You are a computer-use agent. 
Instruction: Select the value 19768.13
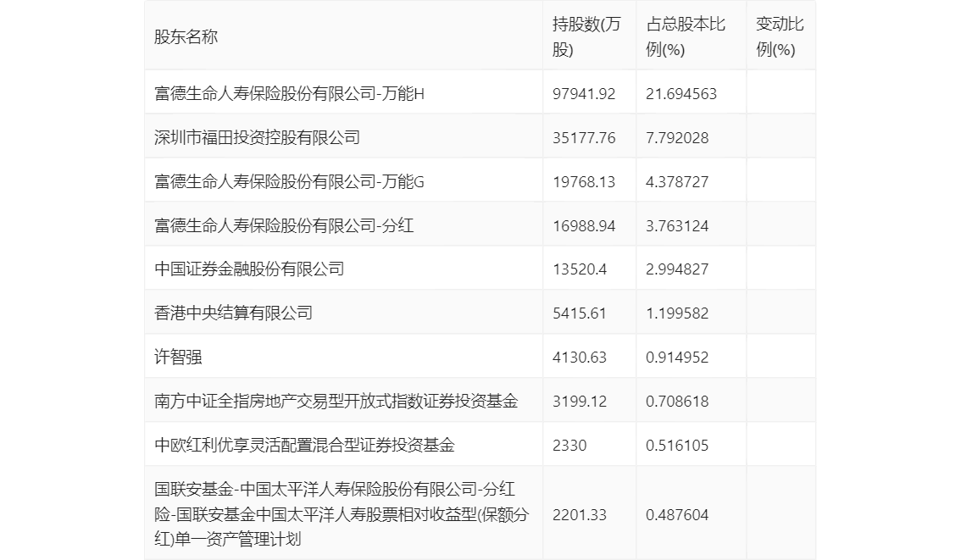pos(583,182)
